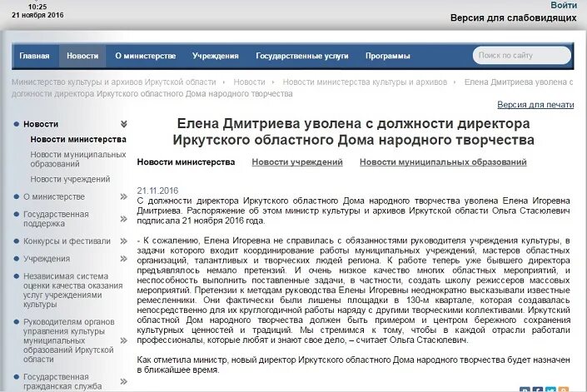Image resolution: width=587 pixels, height=392 pixels.
Task: Open Государственная гражданская служба sidebar item
Action: pos(62,381)
